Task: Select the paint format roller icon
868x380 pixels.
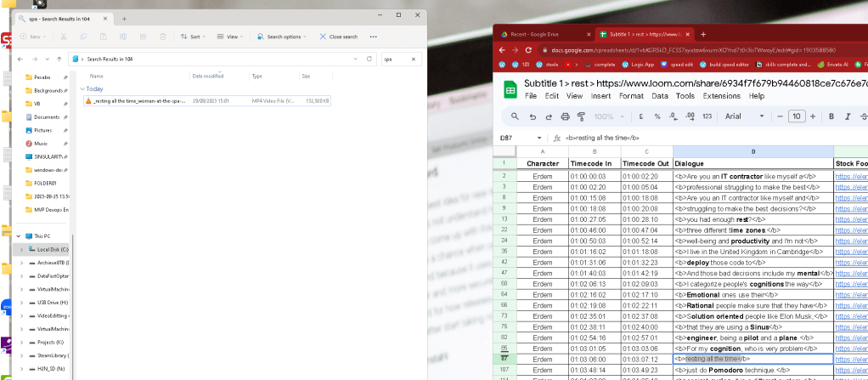Action: 581,116
